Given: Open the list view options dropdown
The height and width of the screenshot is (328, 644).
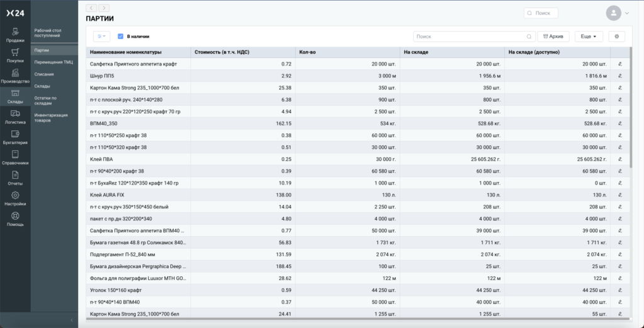Looking at the screenshot, I should point(101,37).
